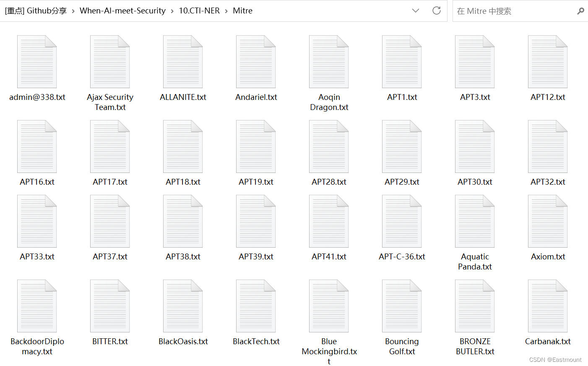Navigate to 10.CTI-NER breadcrumb folder
The width and height of the screenshot is (588, 366).
tap(199, 10)
